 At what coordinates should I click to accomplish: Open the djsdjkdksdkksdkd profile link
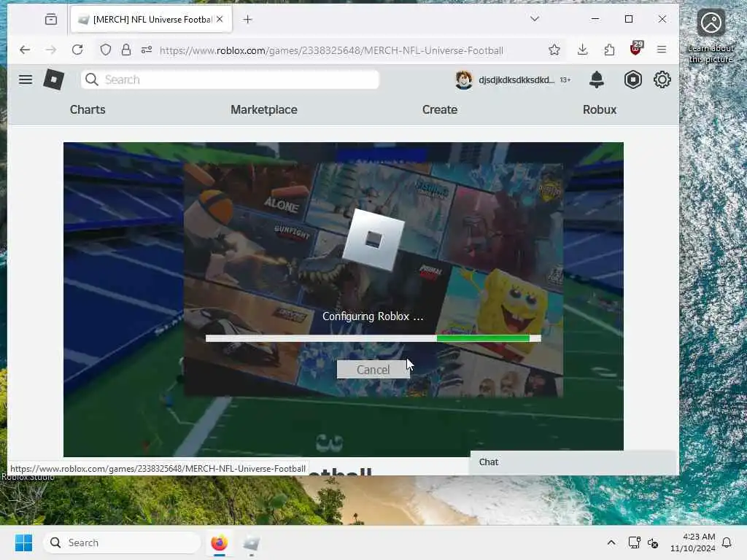click(x=516, y=79)
